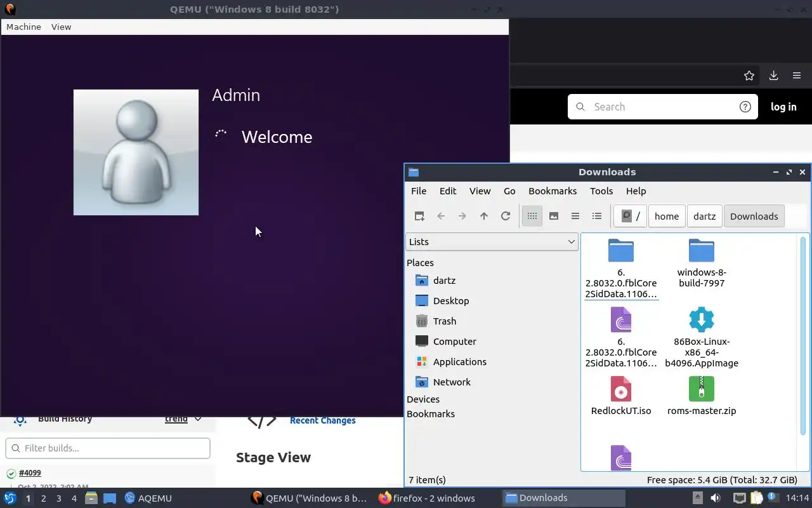The height and width of the screenshot is (508, 812).
Task: Open build #4099 link
Action: 30,473
